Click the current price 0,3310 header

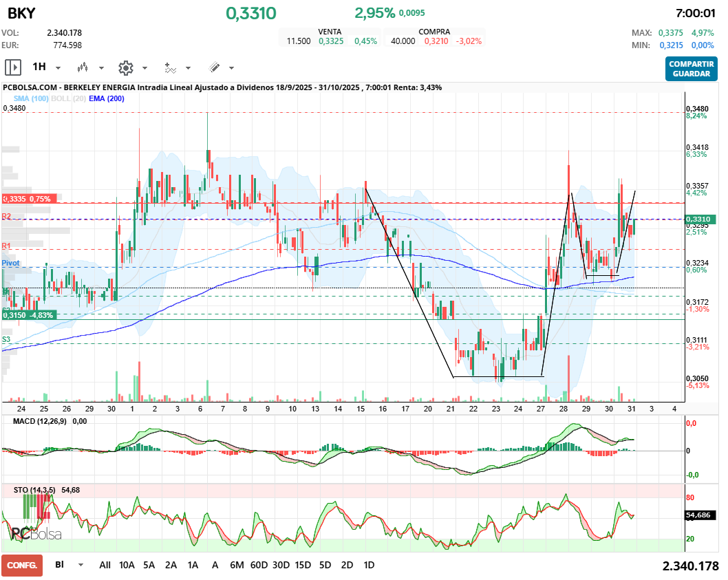coord(250,14)
